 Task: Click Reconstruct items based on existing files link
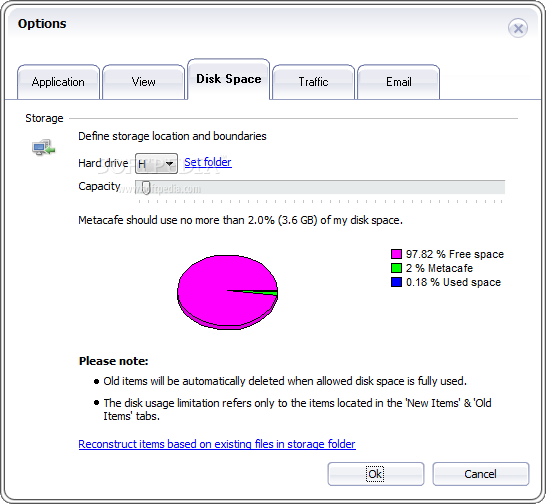217,444
